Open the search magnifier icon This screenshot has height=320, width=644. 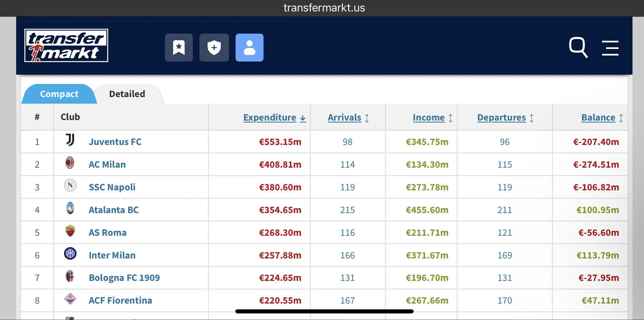(579, 48)
